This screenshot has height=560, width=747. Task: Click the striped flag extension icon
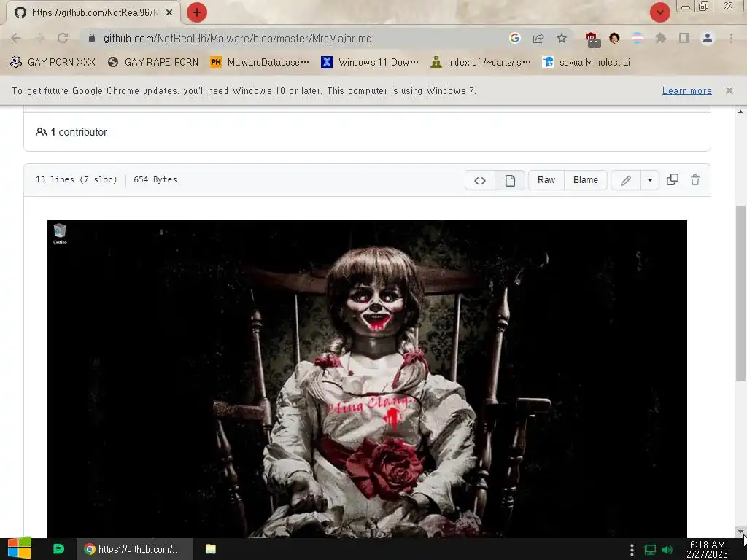pyautogui.click(x=638, y=38)
